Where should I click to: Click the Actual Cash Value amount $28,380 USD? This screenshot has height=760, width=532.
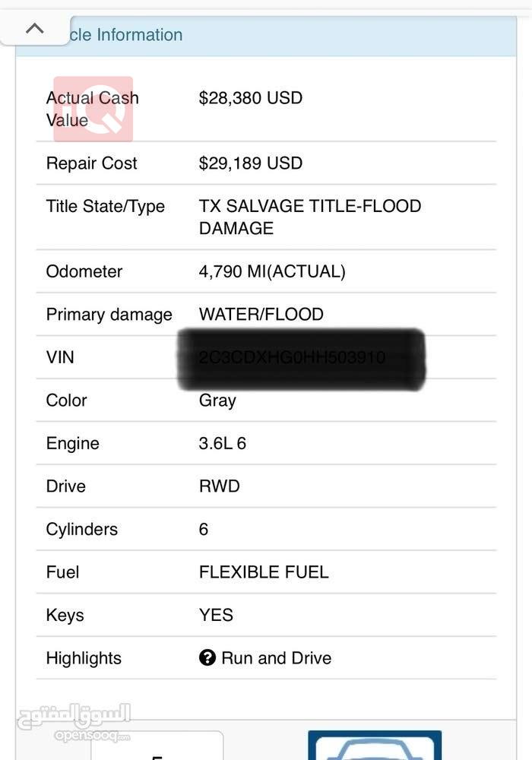(x=251, y=98)
